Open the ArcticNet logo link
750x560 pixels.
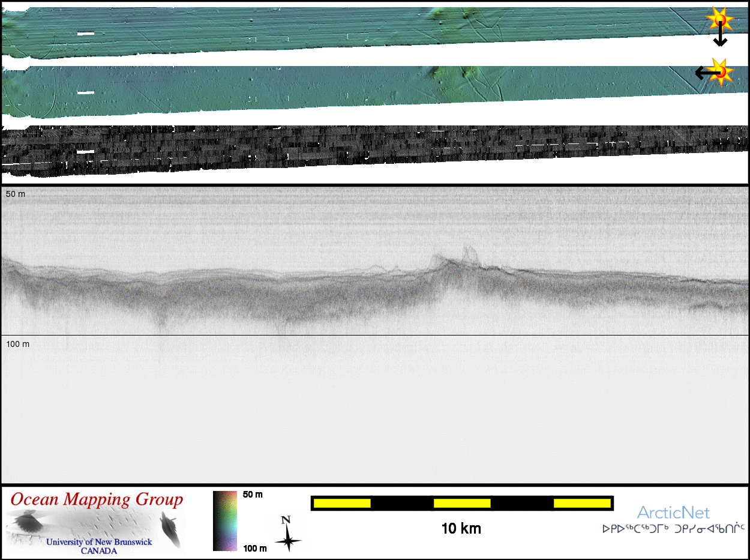673,513
